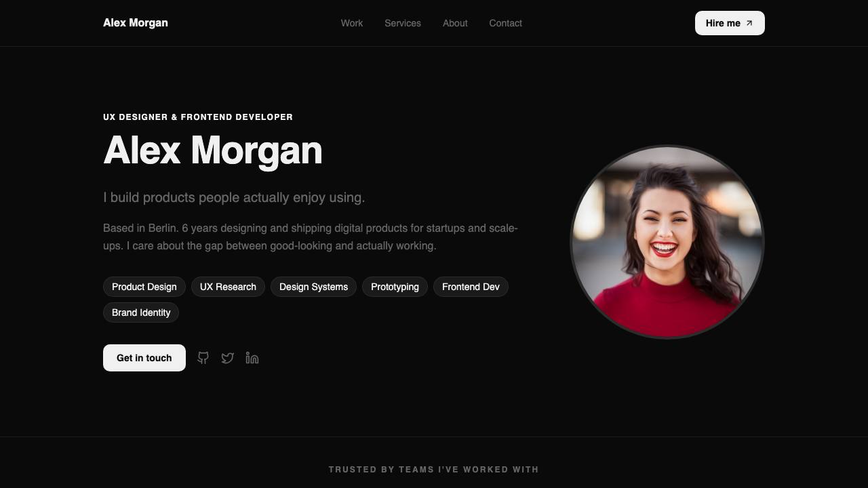
Task: Select the Product Design tag
Action: pos(144,287)
